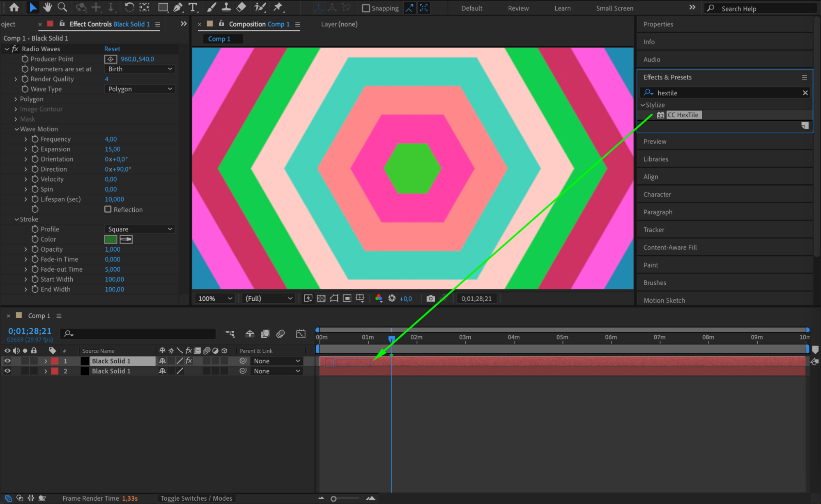
Task: Expand the Polygon property group
Action: [x=16, y=99]
